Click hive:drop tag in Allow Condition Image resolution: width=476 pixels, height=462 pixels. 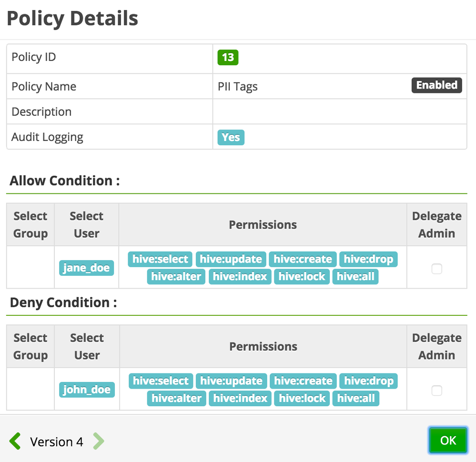pyautogui.click(x=368, y=259)
